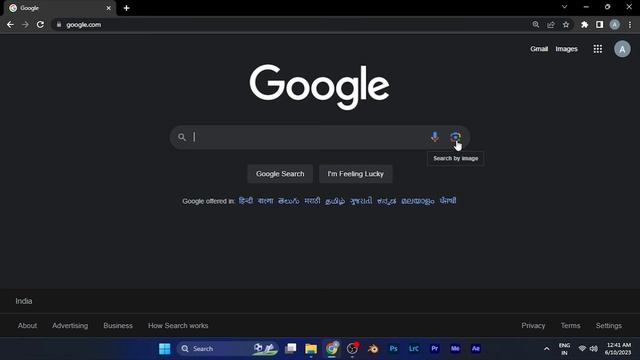This screenshot has width=640, height=360.
Task: Bookmark this tab with star icon
Action: click(566, 24)
